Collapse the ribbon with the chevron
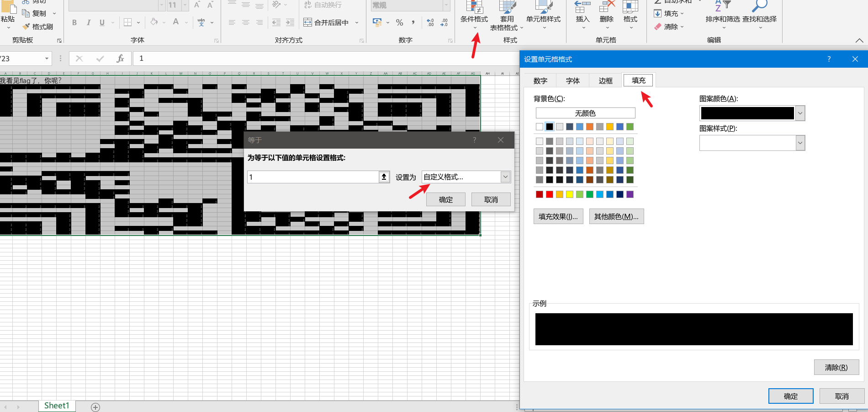Screen dimensions: 868x412 859,40
